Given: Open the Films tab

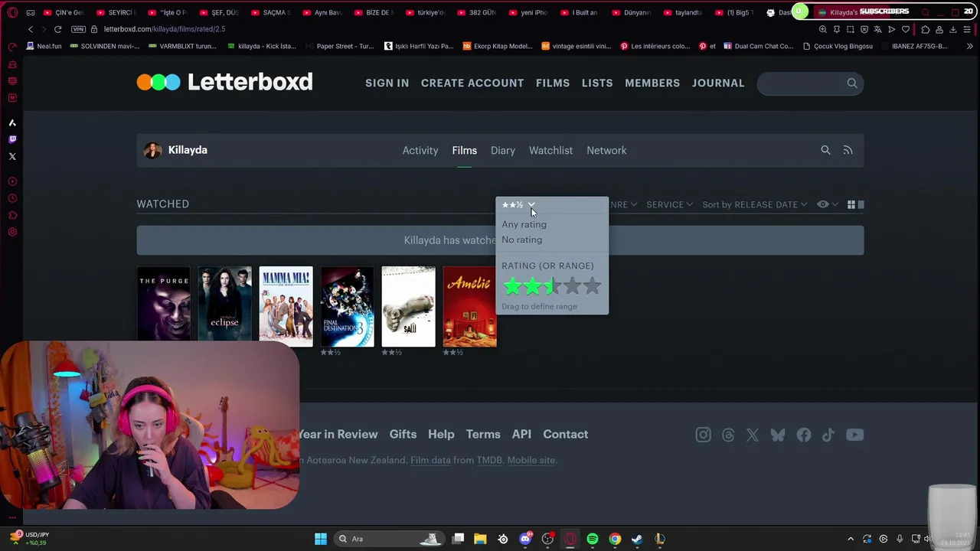Looking at the screenshot, I should point(464,151).
